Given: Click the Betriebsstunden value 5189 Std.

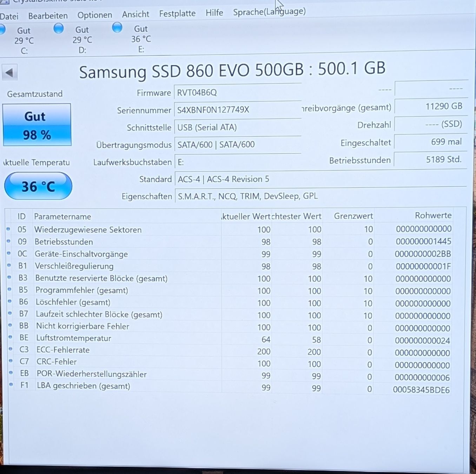Looking at the screenshot, I should point(431,160).
